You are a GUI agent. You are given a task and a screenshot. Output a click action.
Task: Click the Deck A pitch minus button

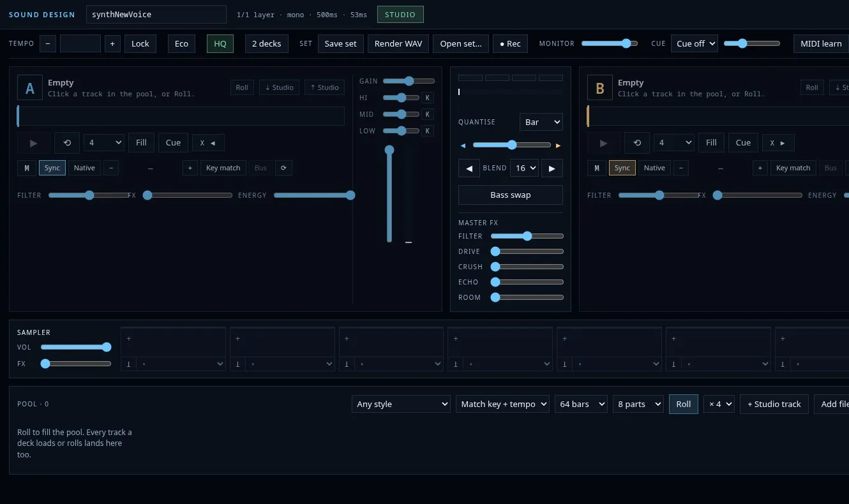(111, 168)
